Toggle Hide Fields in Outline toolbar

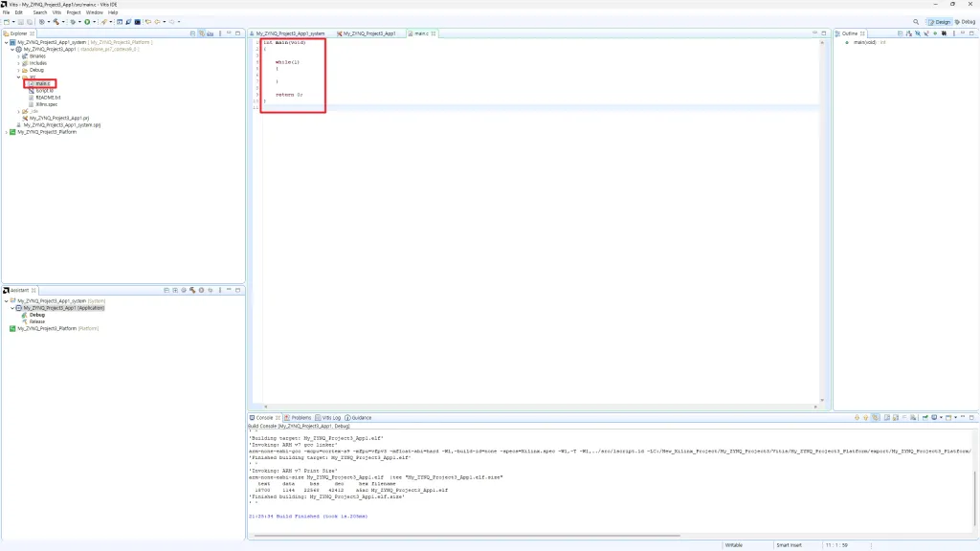(x=918, y=33)
